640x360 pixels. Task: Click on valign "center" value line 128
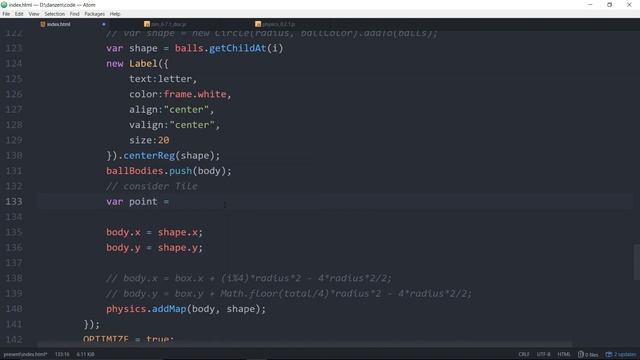click(x=192, y=125)
